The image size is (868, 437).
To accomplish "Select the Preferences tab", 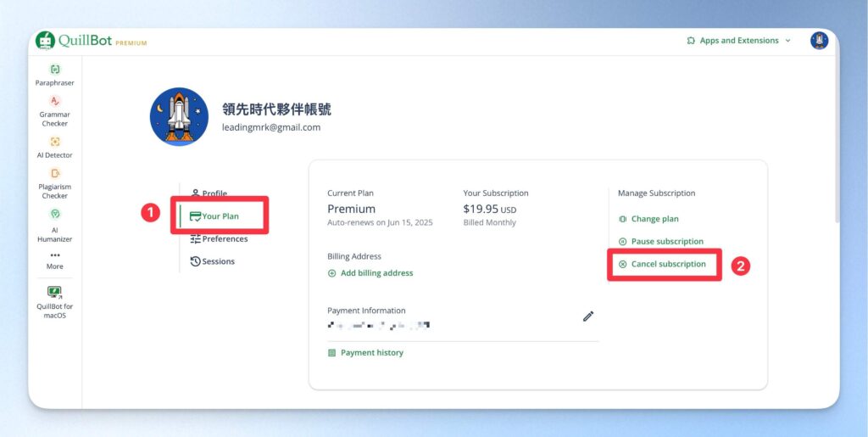I will point(219,238).
